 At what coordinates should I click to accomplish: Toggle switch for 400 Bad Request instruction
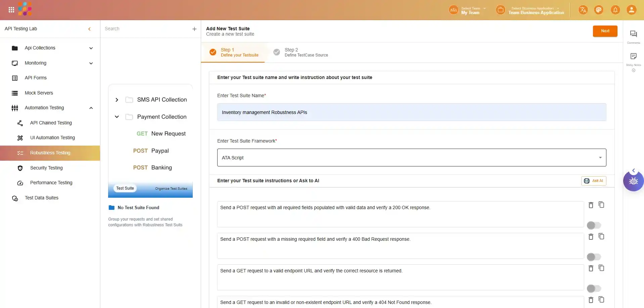[x=593, y=257]
